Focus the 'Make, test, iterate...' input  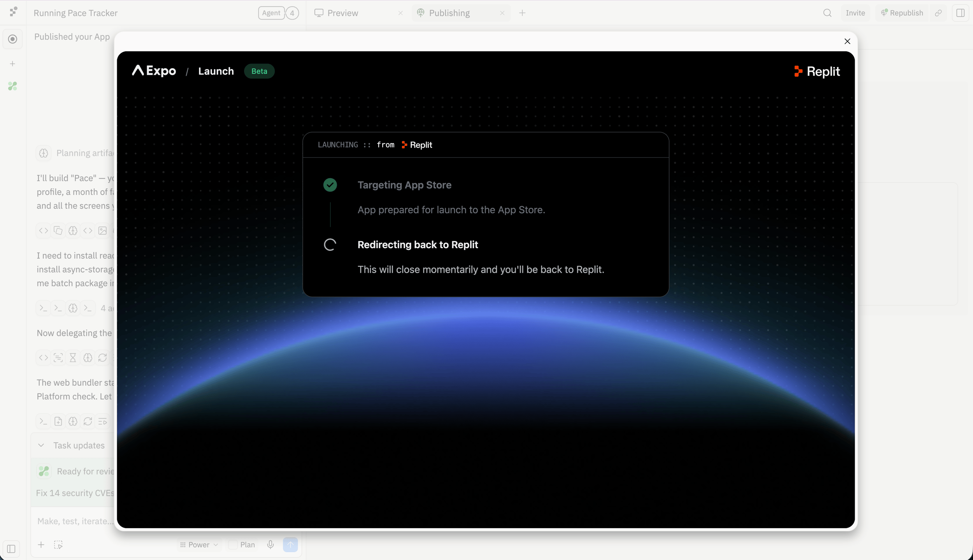click(x=76, y=521)
